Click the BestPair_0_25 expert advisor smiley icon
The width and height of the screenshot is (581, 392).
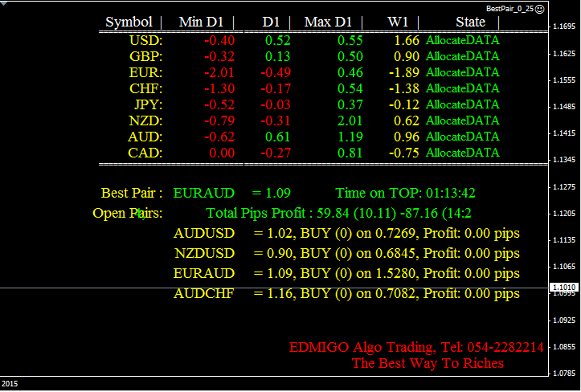pyautogui.click(x=540, y=9)
